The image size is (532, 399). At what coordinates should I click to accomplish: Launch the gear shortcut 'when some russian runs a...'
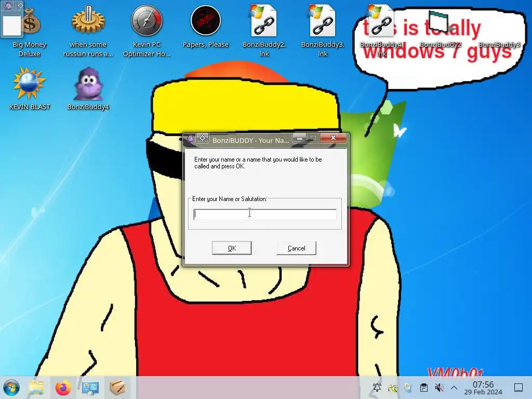pyautogui.click(x=88, y=31)
